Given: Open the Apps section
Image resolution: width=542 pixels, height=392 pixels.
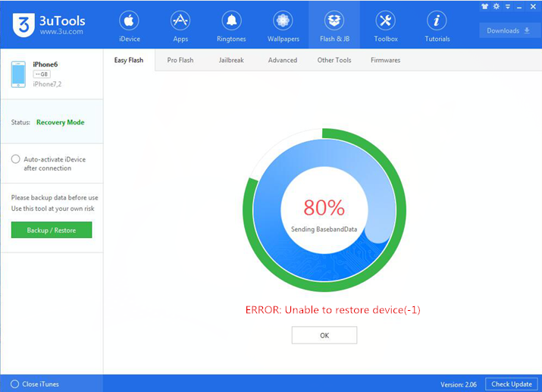Looking at the screenshot, I should [180, 27].
